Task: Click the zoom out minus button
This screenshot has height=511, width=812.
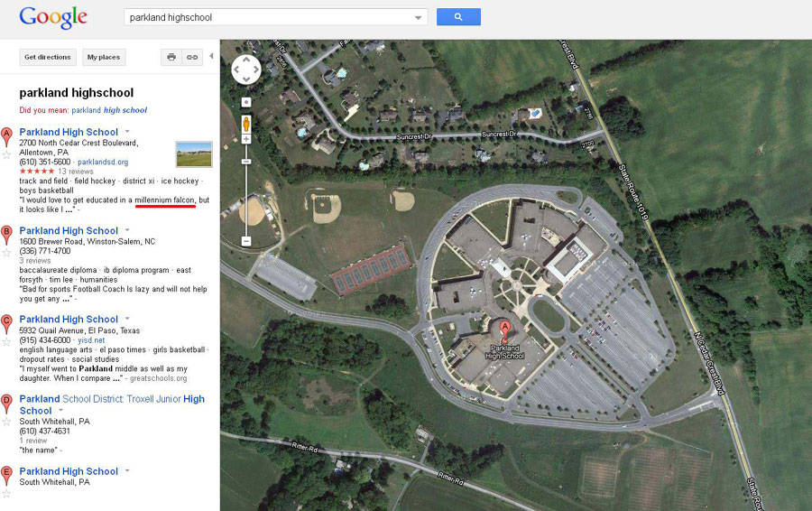Action: tap(246, 241)
